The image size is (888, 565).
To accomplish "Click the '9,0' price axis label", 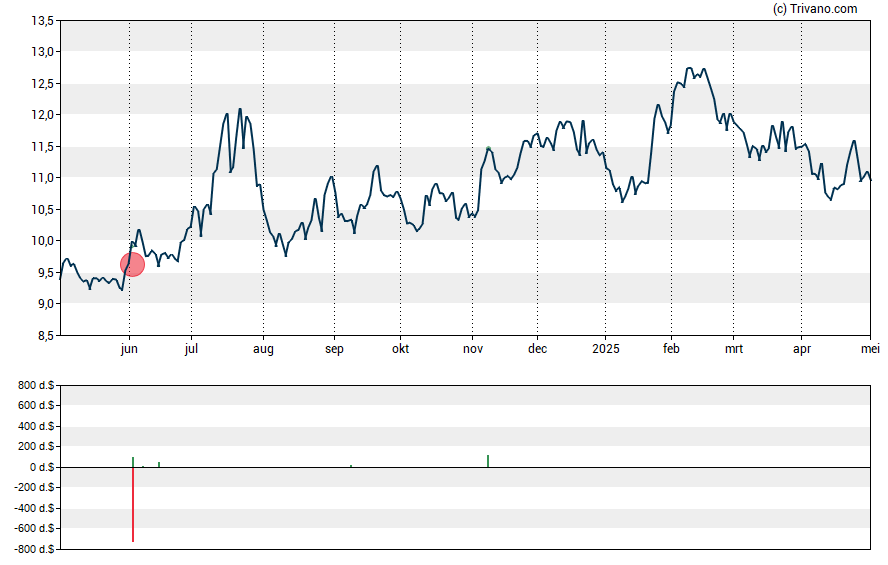I will [46, 304].
